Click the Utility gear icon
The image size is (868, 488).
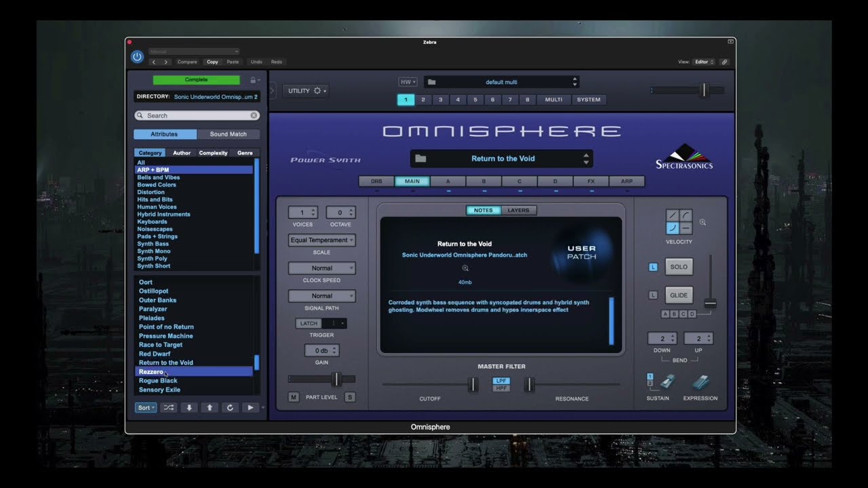click(317, 91)
